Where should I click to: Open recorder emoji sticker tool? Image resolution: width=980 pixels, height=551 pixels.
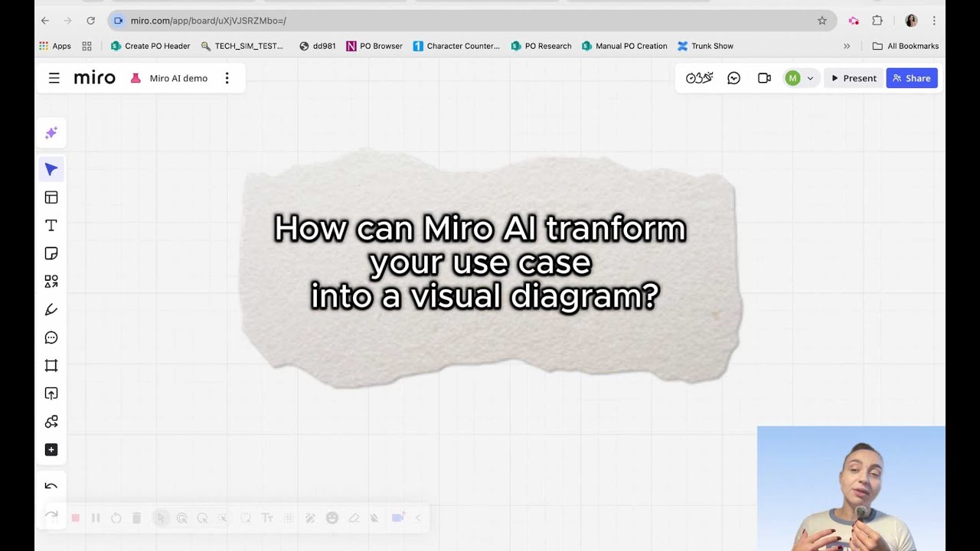point(332,518)
